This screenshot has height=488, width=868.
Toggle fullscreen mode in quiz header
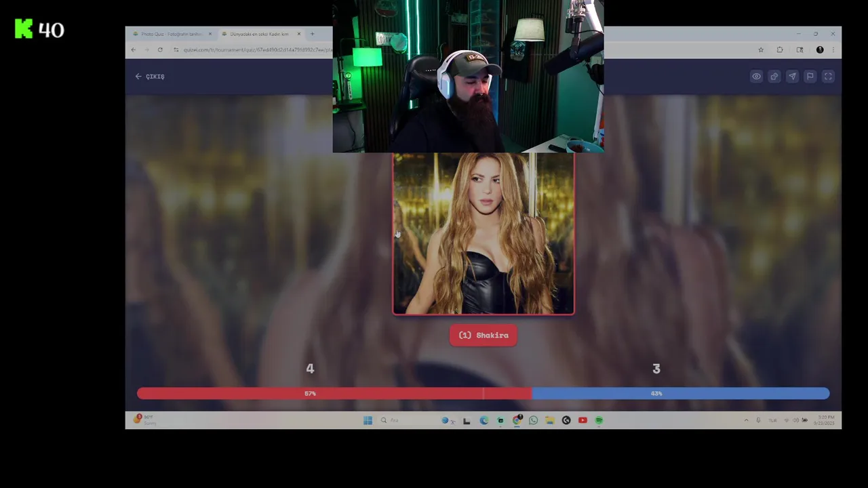pyautogui.click(x=828, y=77)
